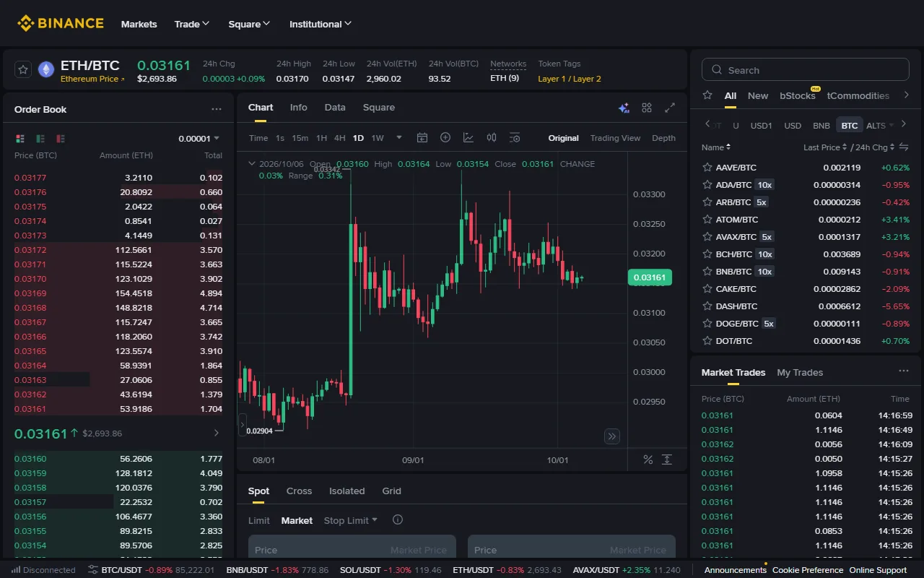Screen dimensions: 924x578
Task: Choose the Limit order type
Action: tap(259, 520)
